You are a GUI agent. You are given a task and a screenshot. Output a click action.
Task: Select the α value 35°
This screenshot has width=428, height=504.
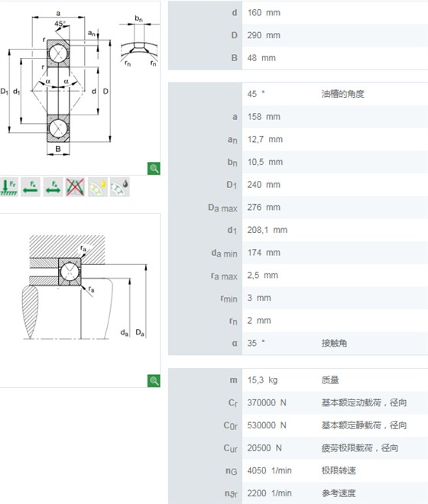coord(256,344)
